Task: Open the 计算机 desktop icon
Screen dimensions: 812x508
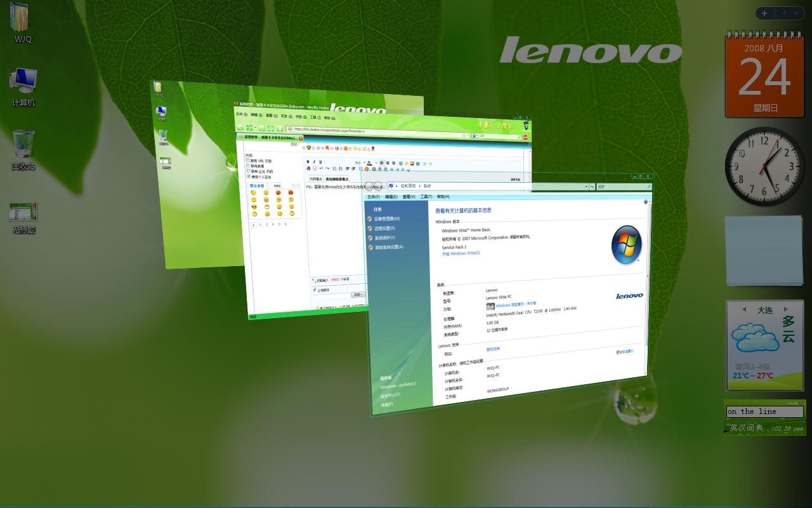Action: (23, 88)
